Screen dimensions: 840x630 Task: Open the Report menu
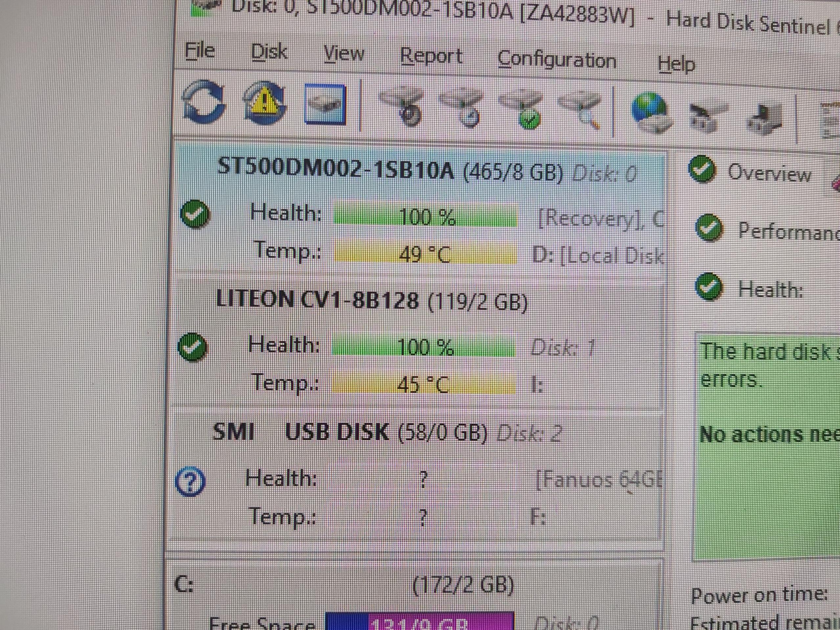431,56
